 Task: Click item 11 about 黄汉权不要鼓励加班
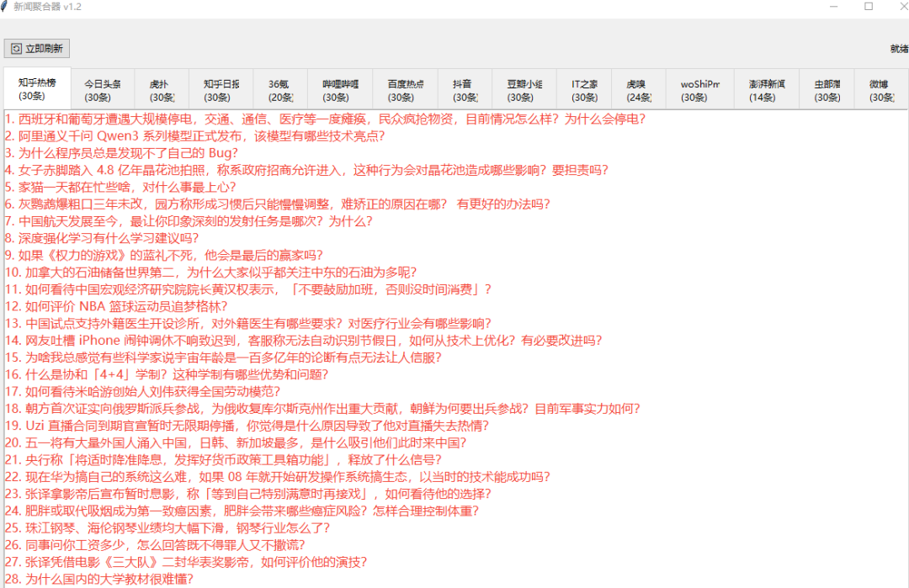[x=248, y=289]
